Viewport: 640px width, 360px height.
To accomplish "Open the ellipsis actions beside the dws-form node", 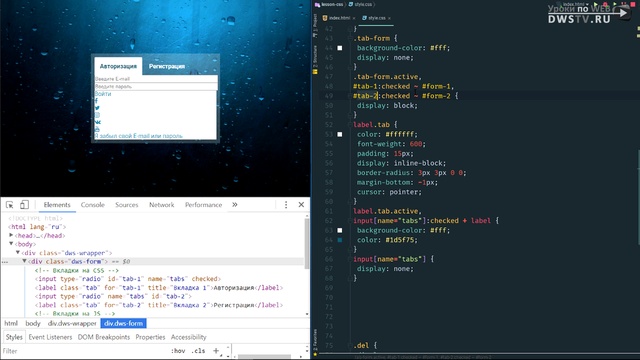I will click(x=5, y=262).
